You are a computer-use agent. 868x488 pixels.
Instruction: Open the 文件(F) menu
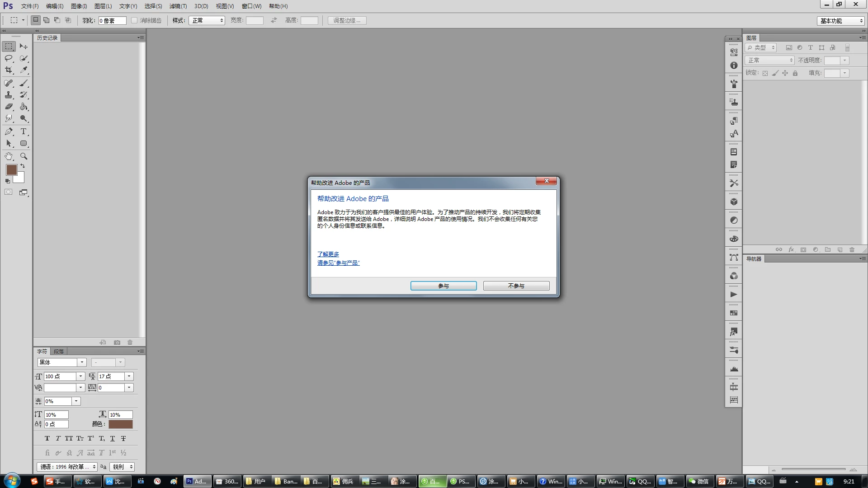(x=30, y=6)
